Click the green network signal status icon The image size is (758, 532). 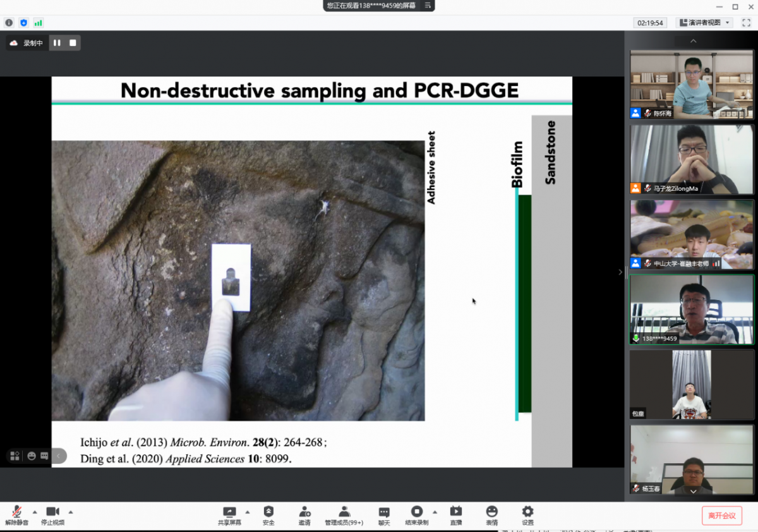39,23
